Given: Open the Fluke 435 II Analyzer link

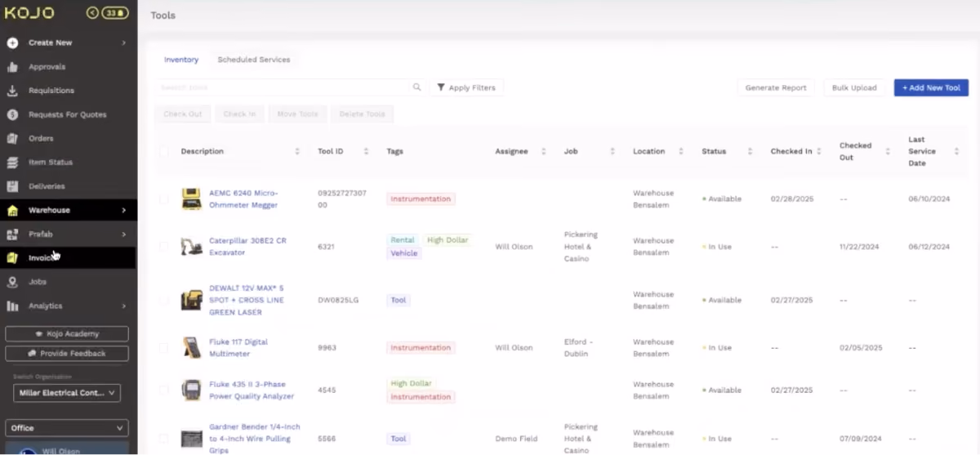Looking at the screenshot, I should point(252,390).
